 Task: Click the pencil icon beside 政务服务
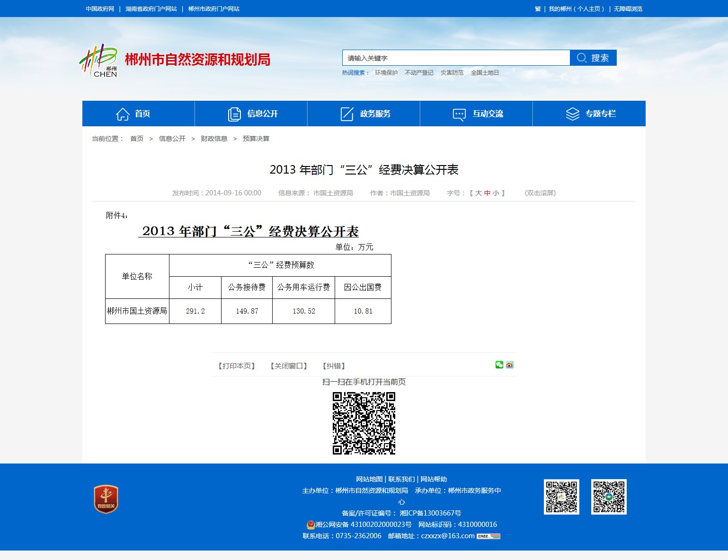pyautogui.click(x=347, y=114)
